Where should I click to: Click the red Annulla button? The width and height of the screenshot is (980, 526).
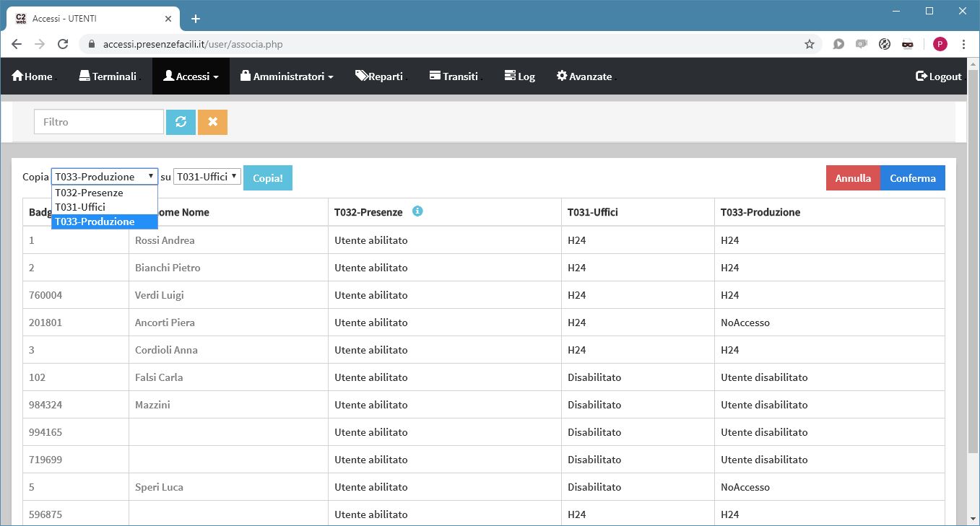click(x=853, y=178)
